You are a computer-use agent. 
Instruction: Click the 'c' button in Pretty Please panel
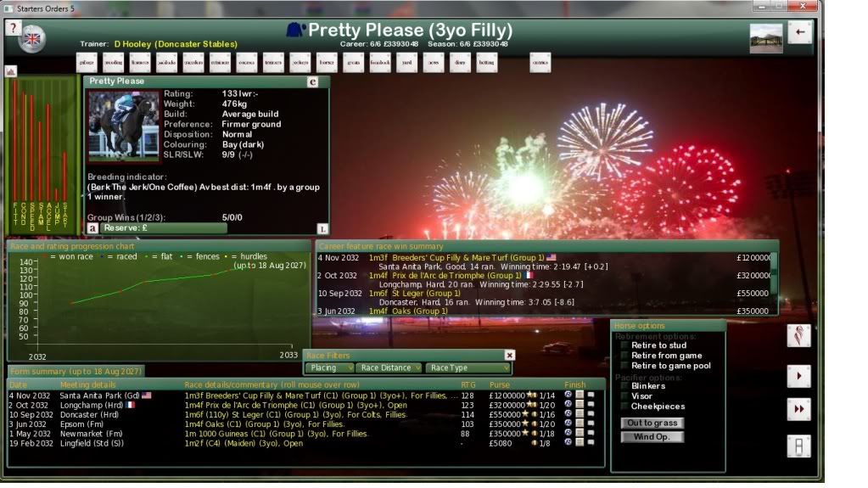tap(312, 81)
